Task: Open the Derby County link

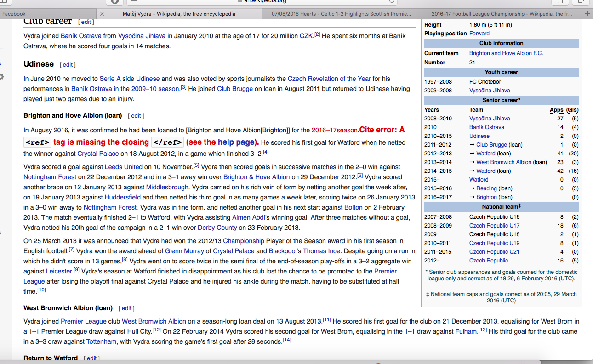Action: [x=217, y=228]
